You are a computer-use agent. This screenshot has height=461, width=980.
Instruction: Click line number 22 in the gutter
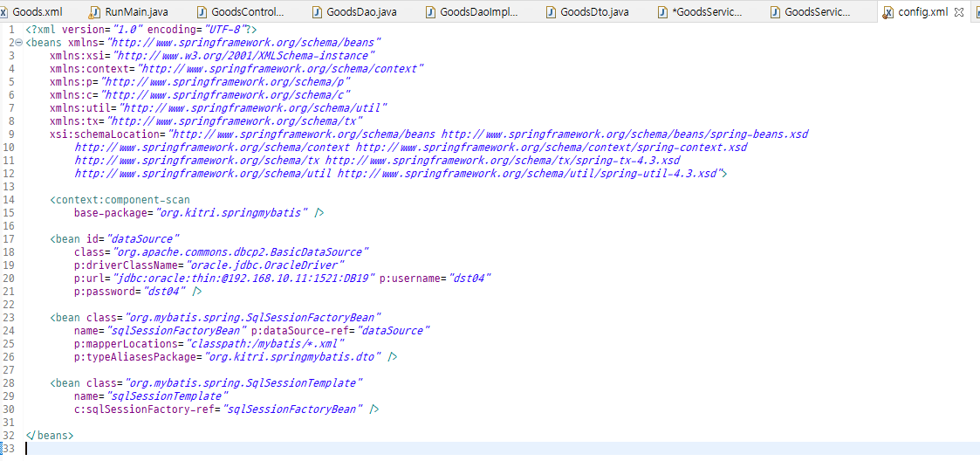(9, 305)
